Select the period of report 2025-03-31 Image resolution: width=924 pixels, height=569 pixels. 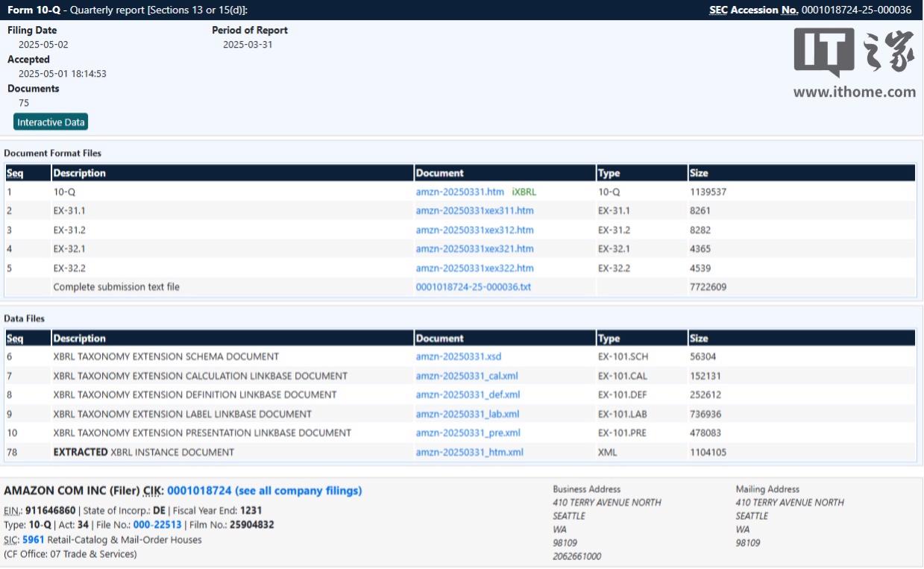click(248, 45)
